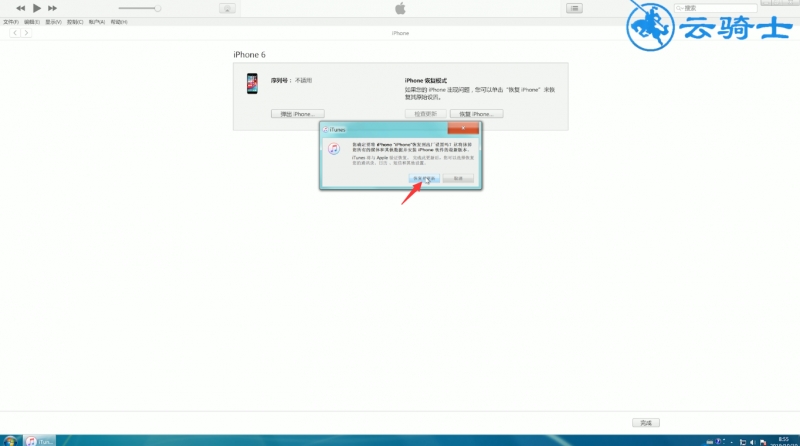Click the Action Center flag tray icon

coord(763,442)
